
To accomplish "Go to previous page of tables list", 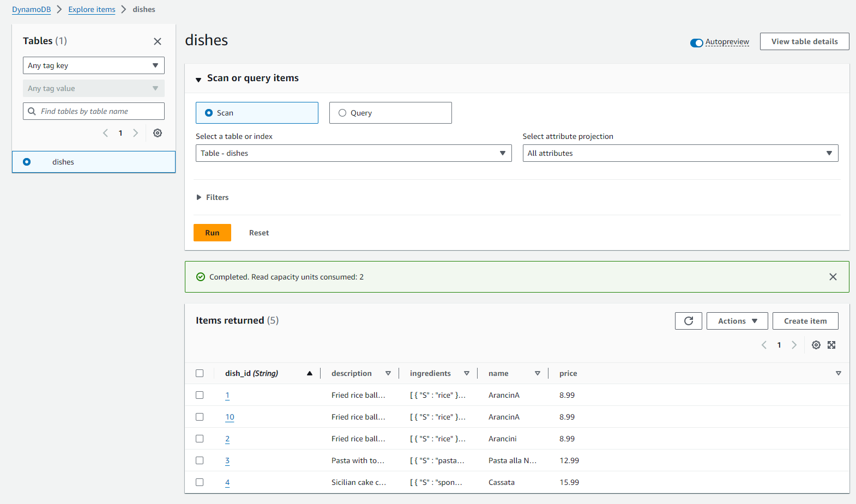I will pos(105,133).
